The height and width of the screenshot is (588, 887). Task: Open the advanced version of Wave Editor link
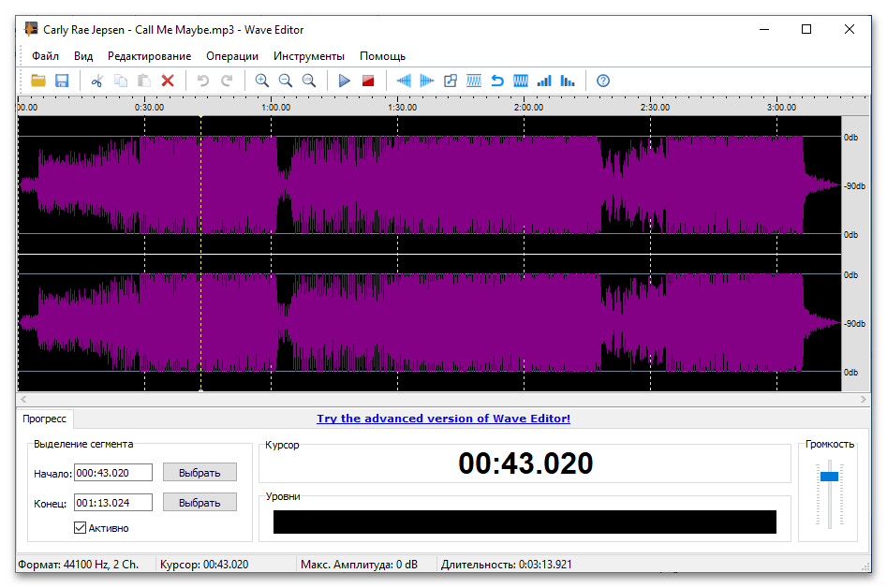click(x=444, y=419)
